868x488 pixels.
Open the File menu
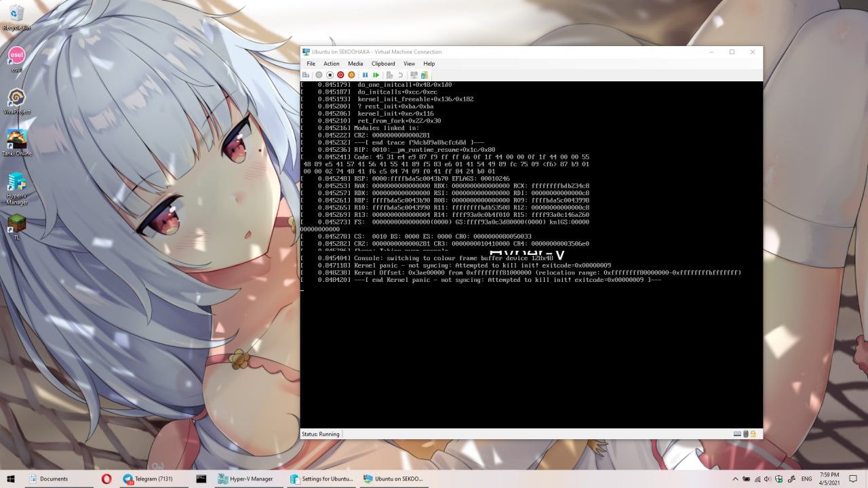(311, 64)
